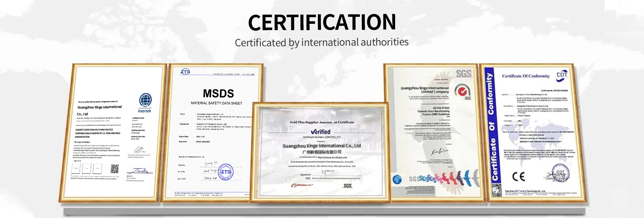Click the Verified checkmark logo

pos(320,132)
